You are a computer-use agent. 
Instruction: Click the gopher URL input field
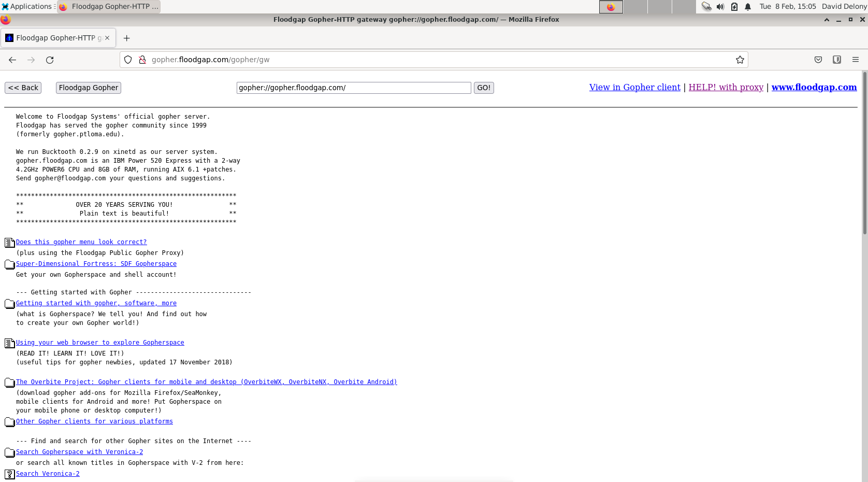354,87
